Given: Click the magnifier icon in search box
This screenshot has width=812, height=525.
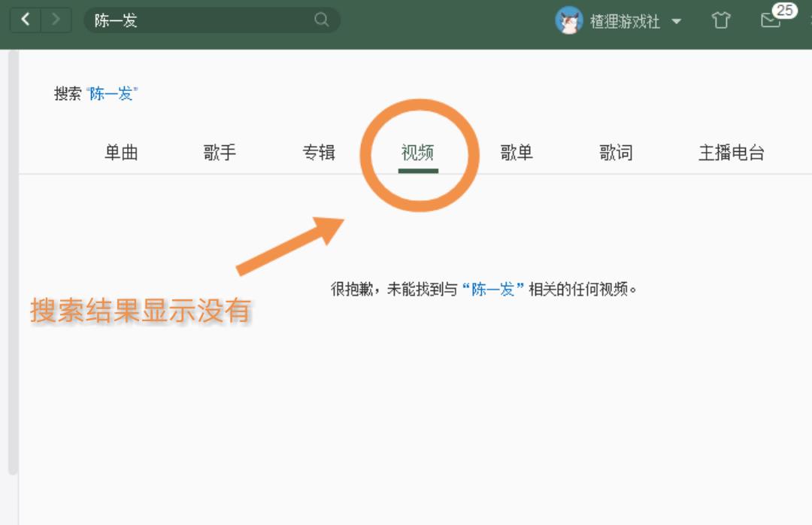Looking at the screenshot, I should (322, 20).
